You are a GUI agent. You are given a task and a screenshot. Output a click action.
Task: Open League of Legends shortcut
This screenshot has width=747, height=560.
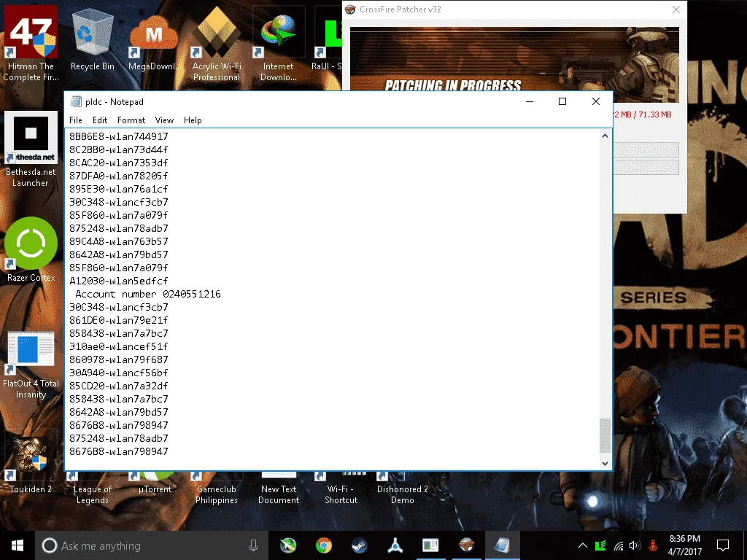93,488
